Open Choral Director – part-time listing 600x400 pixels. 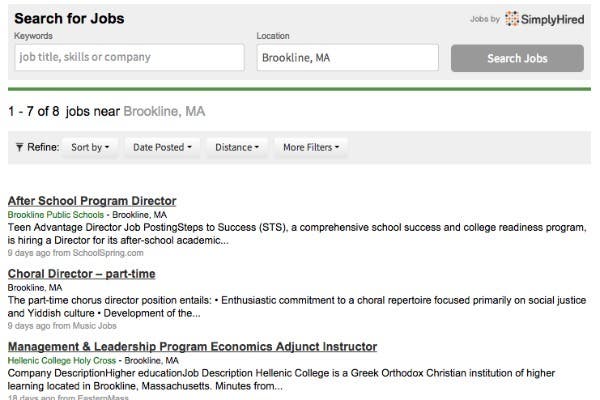click(81, 274)
